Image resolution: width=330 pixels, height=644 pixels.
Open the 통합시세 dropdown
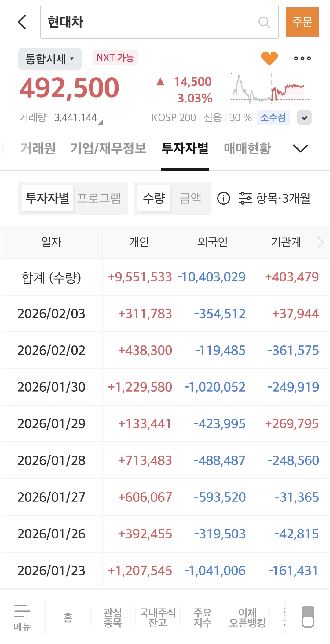click(x=50, y=59)
